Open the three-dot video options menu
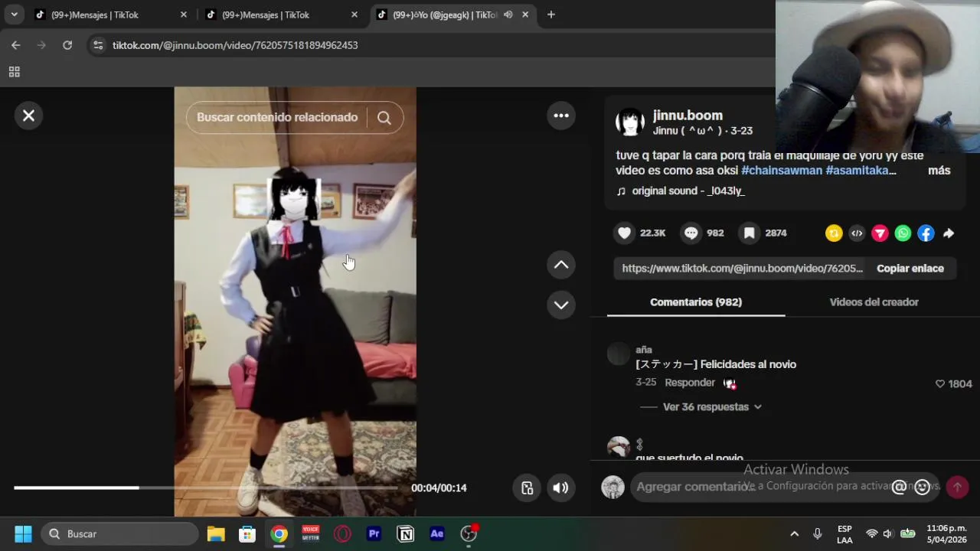This screenshot has width=980, height=551. tap(561, 116)
